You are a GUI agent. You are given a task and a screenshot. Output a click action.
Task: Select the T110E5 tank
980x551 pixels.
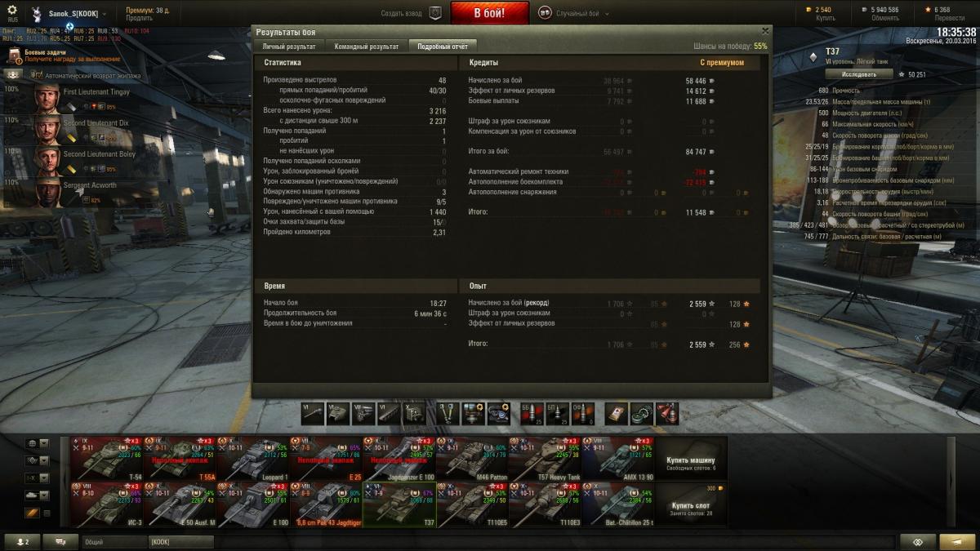click(x=473, y=504)
